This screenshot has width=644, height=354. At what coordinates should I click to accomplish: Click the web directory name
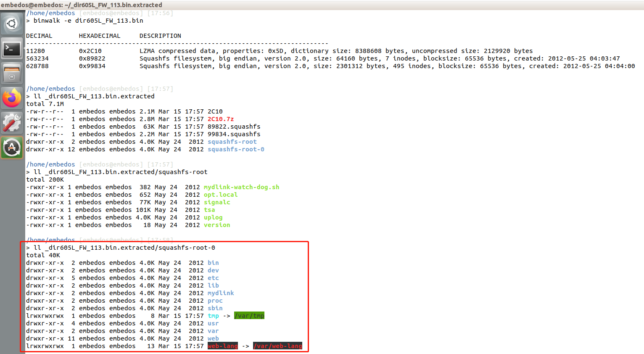pyautogui.click(x=213, y=338)
